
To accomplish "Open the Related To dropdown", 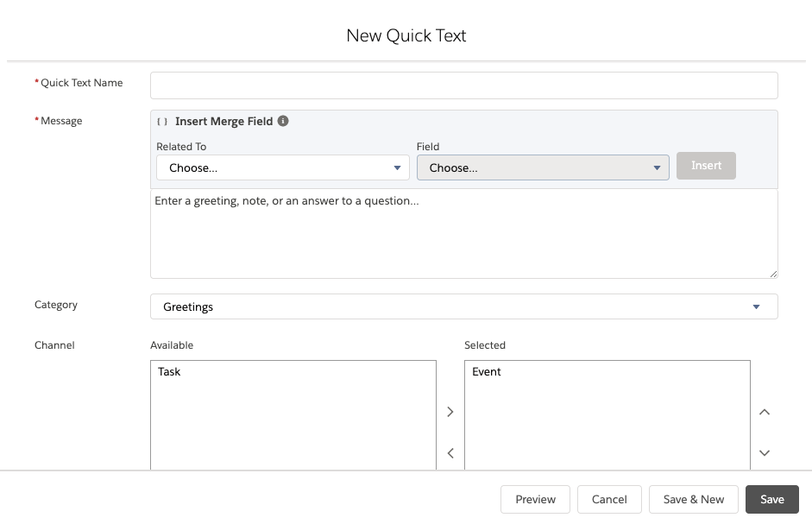I will [x=282, y=167].
